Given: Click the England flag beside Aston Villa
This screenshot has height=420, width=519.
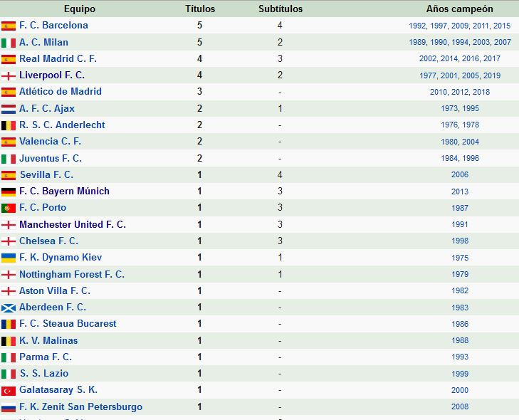Looking at the screenshot, I should coord(9,291).
